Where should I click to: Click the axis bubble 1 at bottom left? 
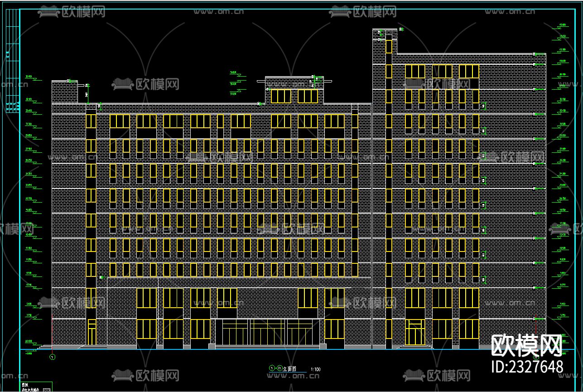click(x=52, y=357)
